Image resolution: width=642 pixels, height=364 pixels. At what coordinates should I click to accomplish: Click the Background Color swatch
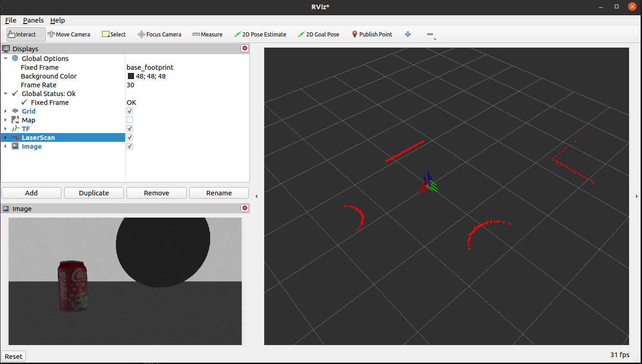(131, 76)
